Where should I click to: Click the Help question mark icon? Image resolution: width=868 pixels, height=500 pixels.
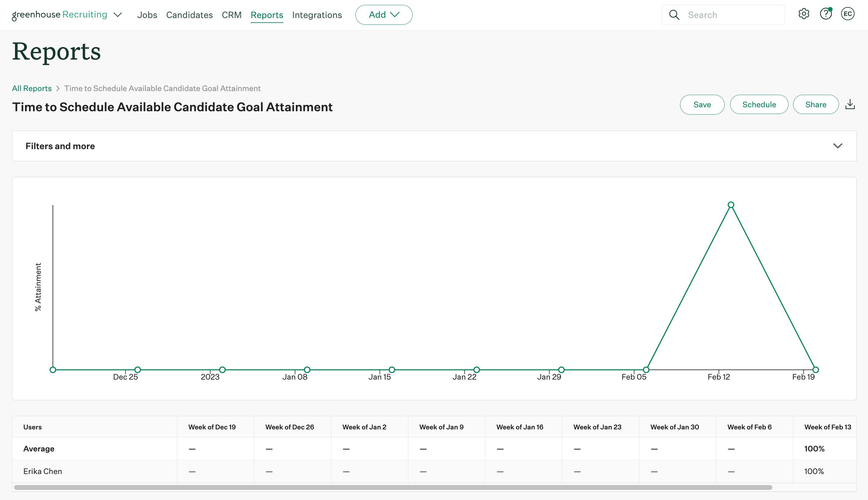click(826, 14)
